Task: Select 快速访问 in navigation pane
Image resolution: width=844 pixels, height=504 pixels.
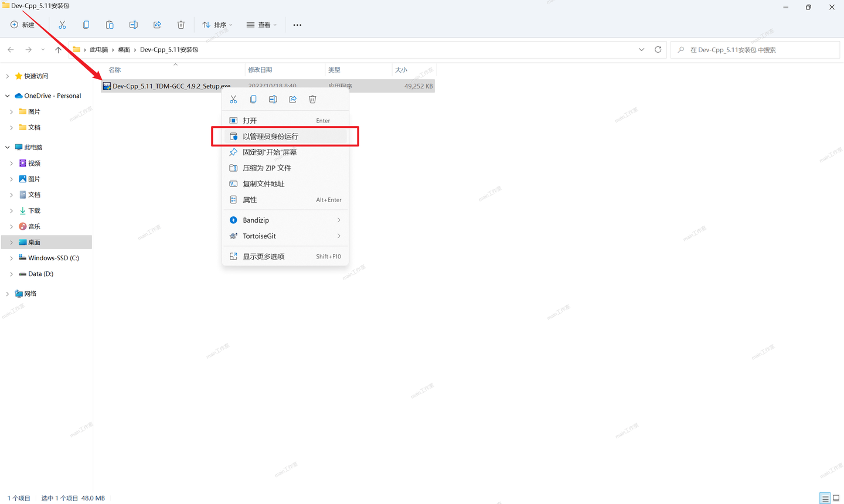Action: pyautogui.click(x=36, y=76)
